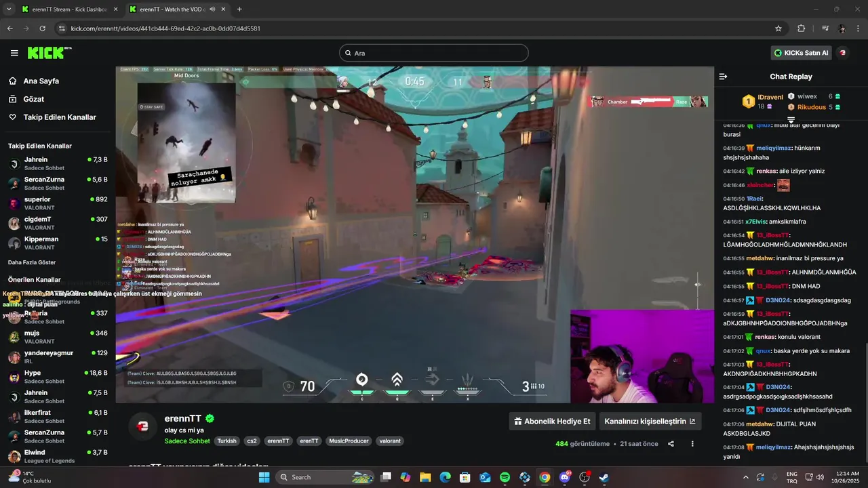868x488 pixels.
Task: Open the SercanZurna followed channel with 5,6 B viewers
Action: tap(58, 183)
